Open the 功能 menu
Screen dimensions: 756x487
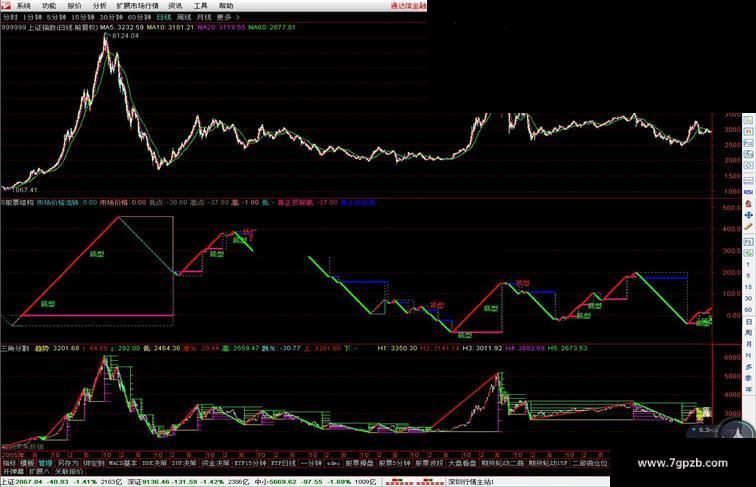[x=48, y=6]
